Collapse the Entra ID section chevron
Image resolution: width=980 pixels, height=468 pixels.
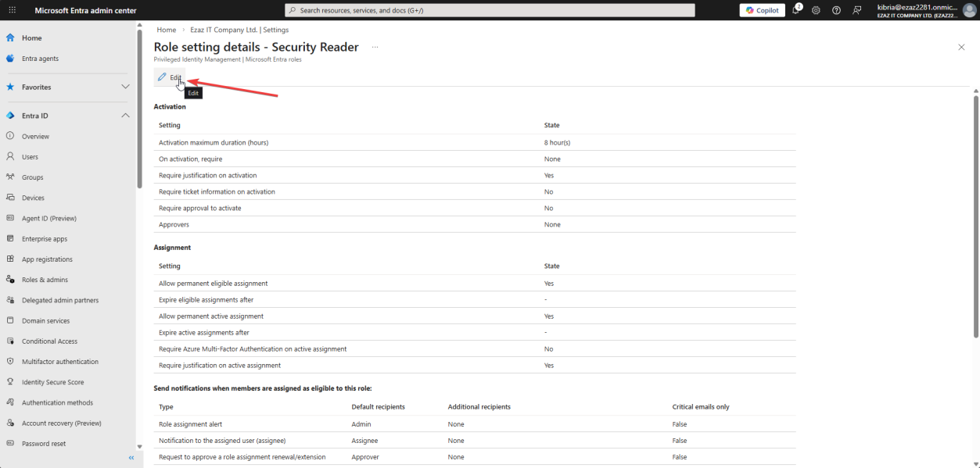click(x=125, y=116)
